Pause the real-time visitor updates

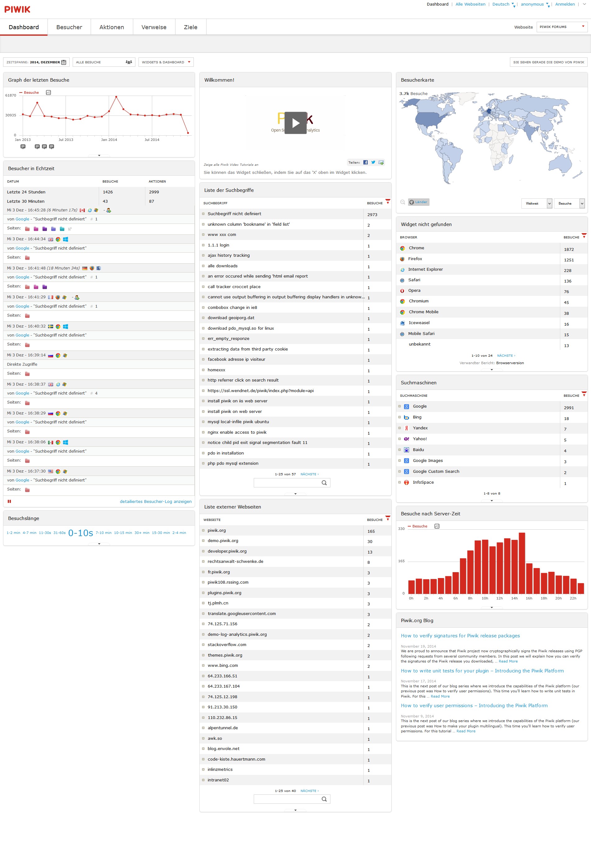coord(9,502)
